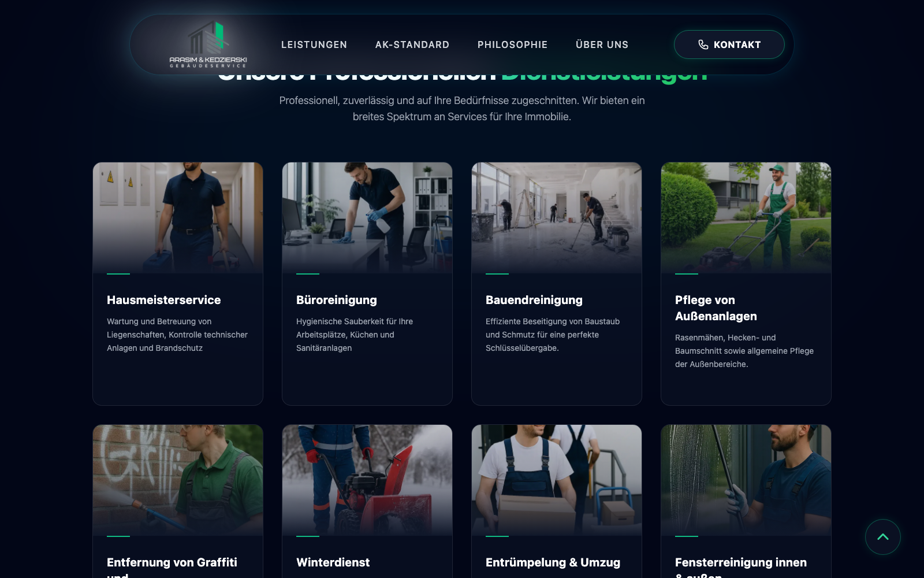Click the Pflege von Außenanlagen title
Image resolution: width=924 pixels, height=578 pixels.
(716, 308)
